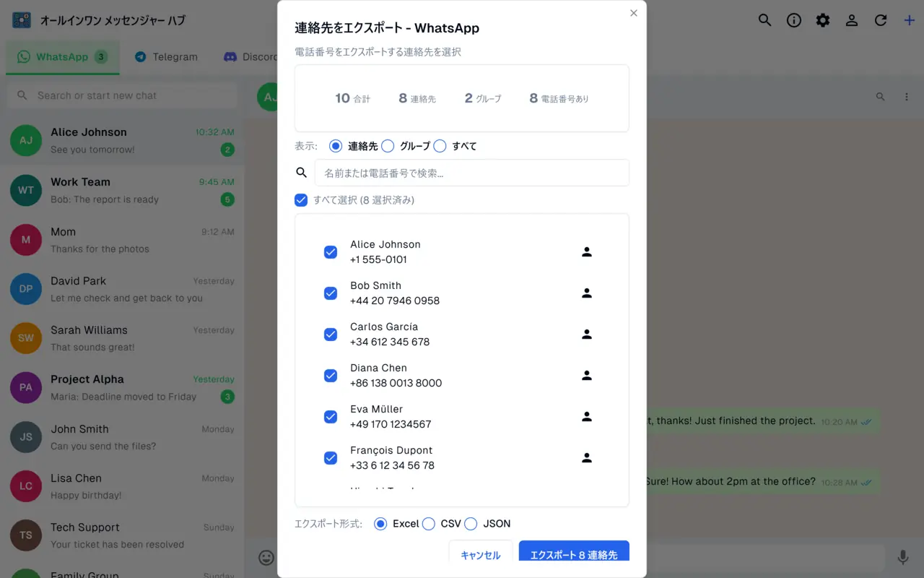924x578 pixels.
Task: Click the refresh icon in header
Action: (881, 20)
